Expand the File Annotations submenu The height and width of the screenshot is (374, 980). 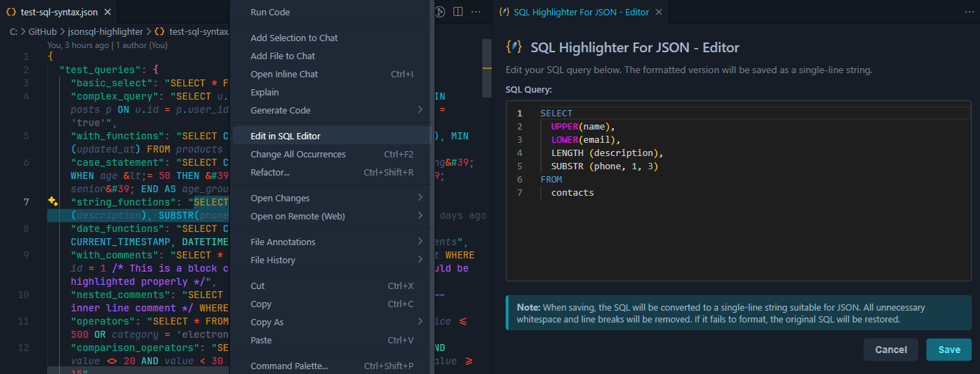(331, 242)
